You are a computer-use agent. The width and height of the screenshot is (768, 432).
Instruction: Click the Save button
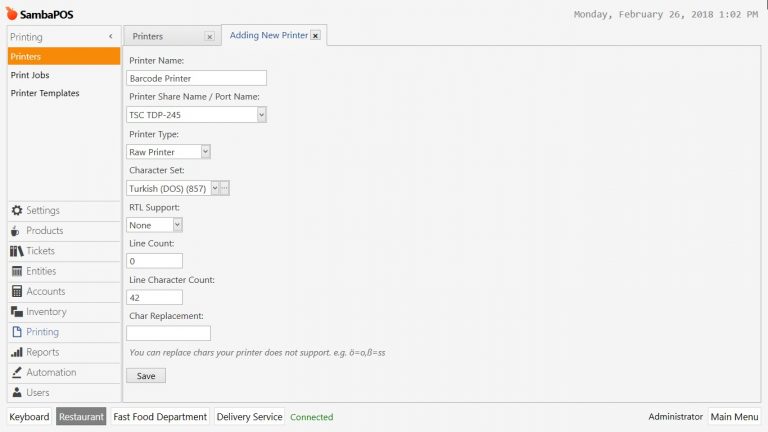point(146,376)
